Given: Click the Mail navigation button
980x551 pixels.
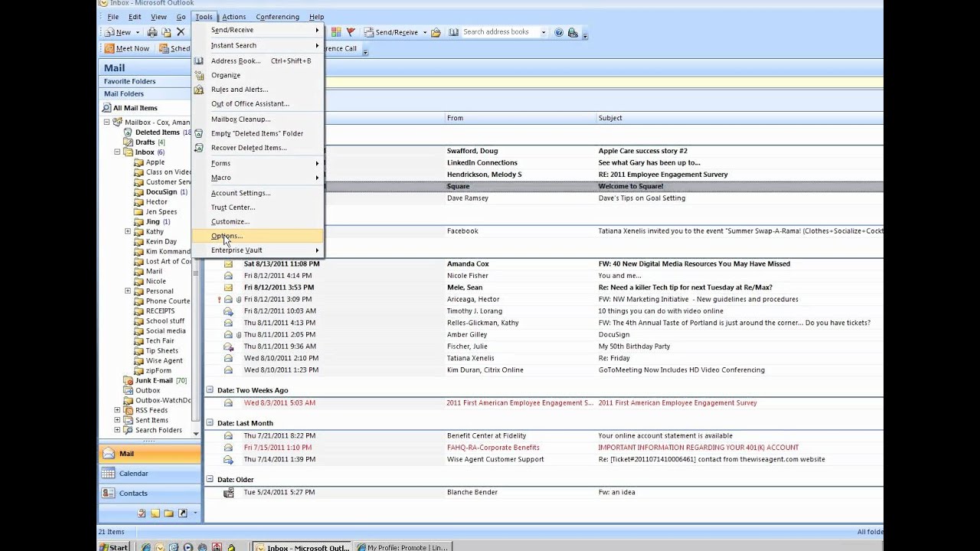Looking at the screenshot, I should pyautogui.click(x=149, y=454).
